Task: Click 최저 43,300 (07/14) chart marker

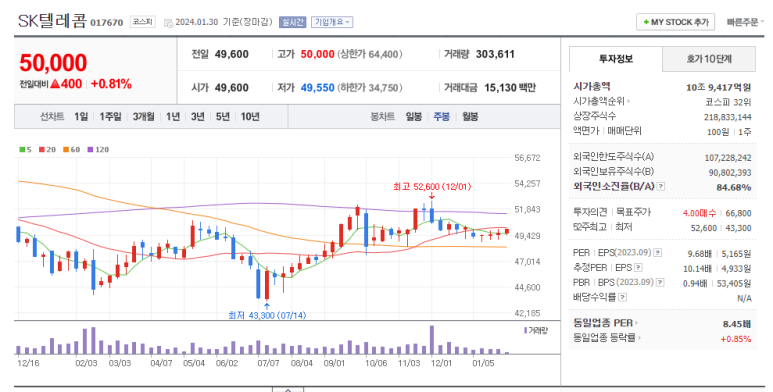Action: (x=267, y=315)
